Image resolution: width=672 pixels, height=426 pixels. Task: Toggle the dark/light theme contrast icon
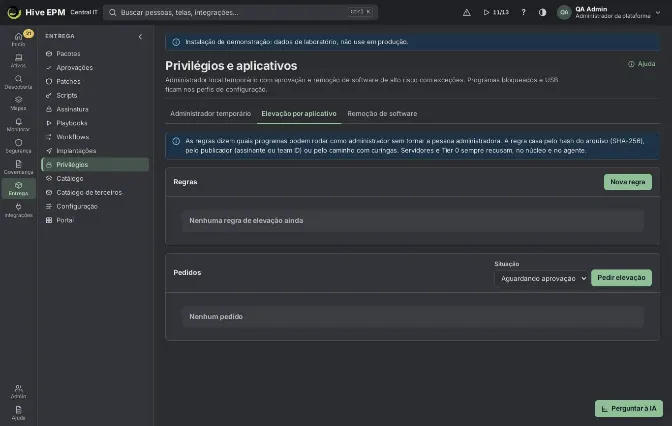543,12
